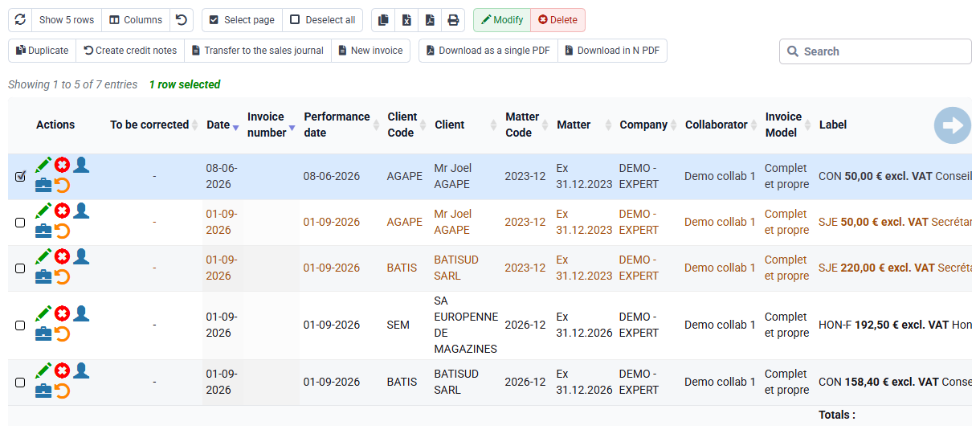Click the orange revert arrow on the 08-06-2026 row

pos(62,186)
